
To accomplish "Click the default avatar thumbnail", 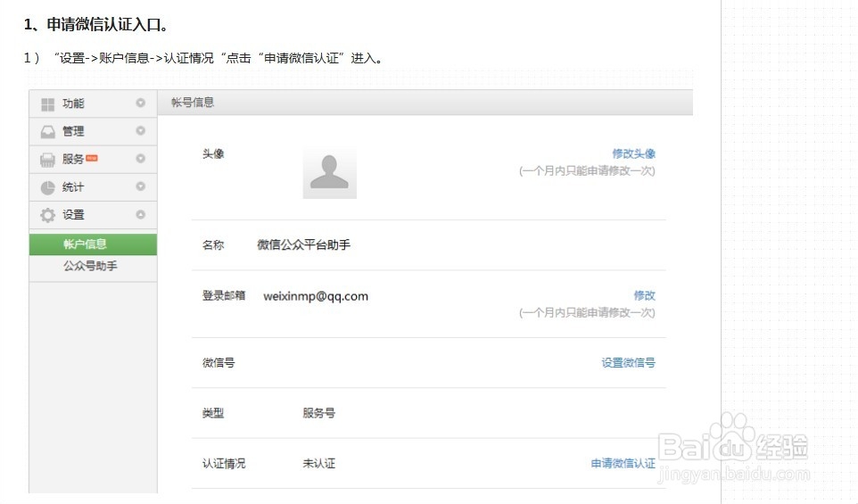I will coord(329,172).
